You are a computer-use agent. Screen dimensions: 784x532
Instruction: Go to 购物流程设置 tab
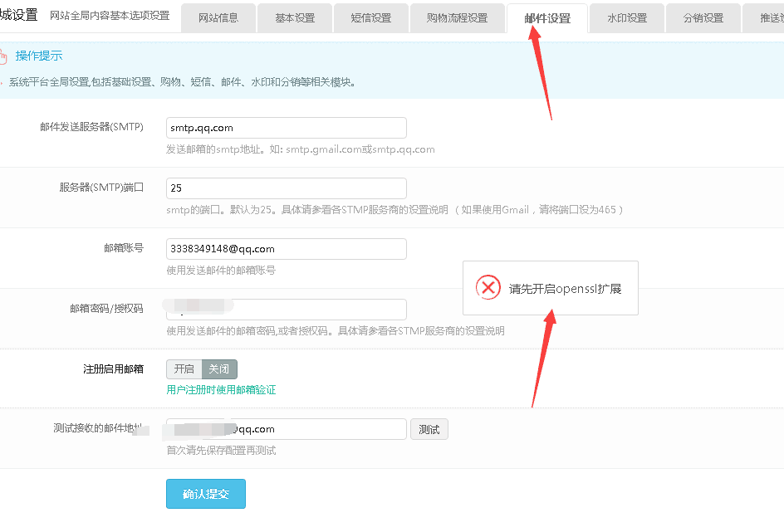tap(457, 18)
